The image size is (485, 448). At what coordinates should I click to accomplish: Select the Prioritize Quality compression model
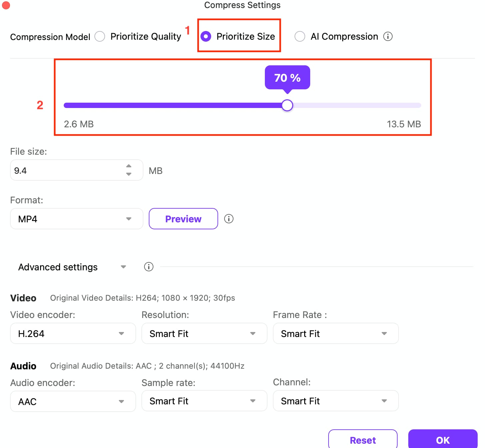click(x=100, y=36)
